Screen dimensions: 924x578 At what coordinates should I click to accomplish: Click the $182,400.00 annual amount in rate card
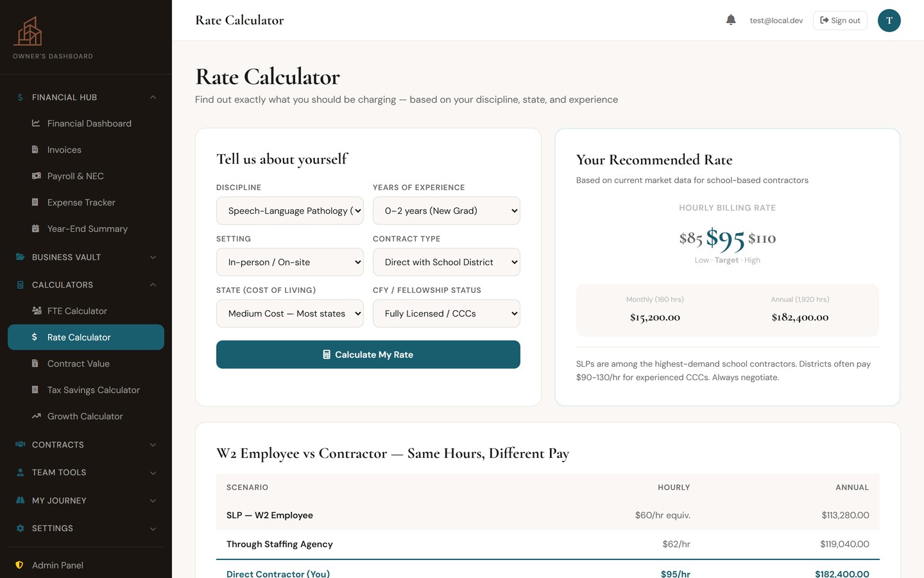[x=800, y=317]
